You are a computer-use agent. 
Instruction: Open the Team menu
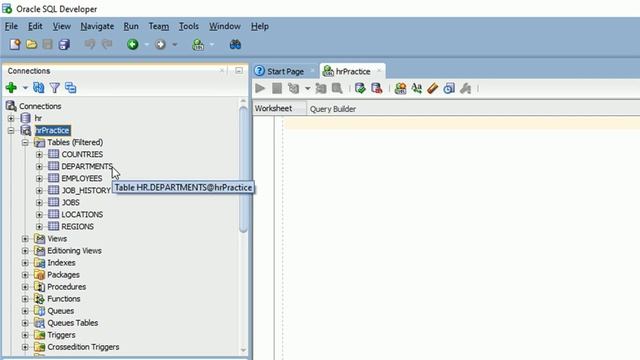pyautogui.click(x=159, y=26)
